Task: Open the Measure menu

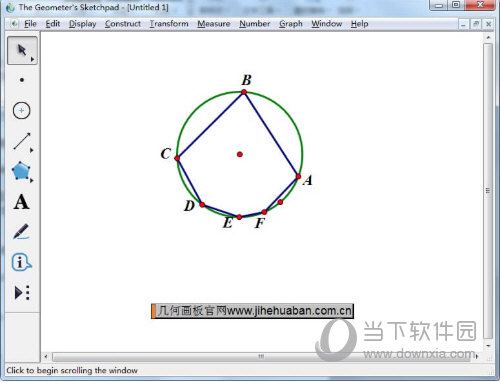Action: (x=214, y=24)
